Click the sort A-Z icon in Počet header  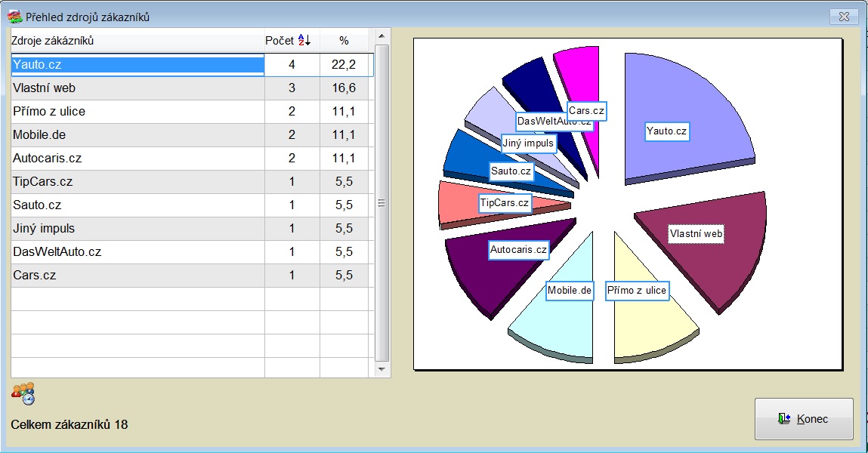coord(304,40)
